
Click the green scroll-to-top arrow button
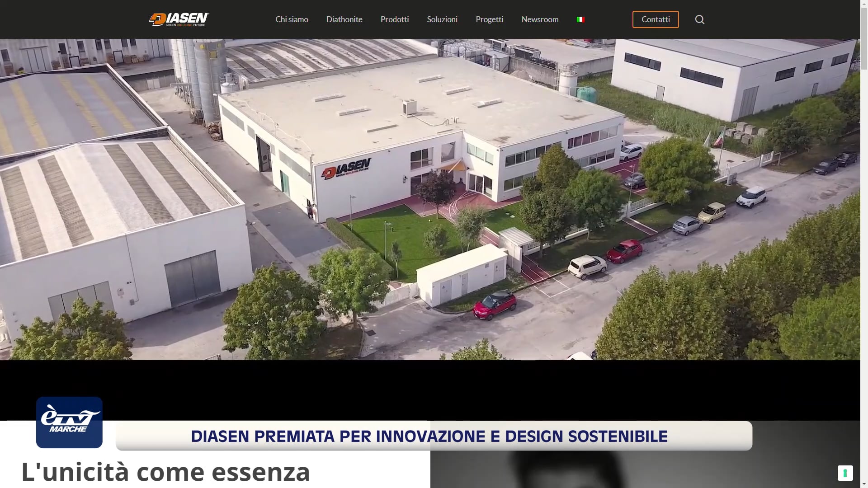click(x=845, y=473)
